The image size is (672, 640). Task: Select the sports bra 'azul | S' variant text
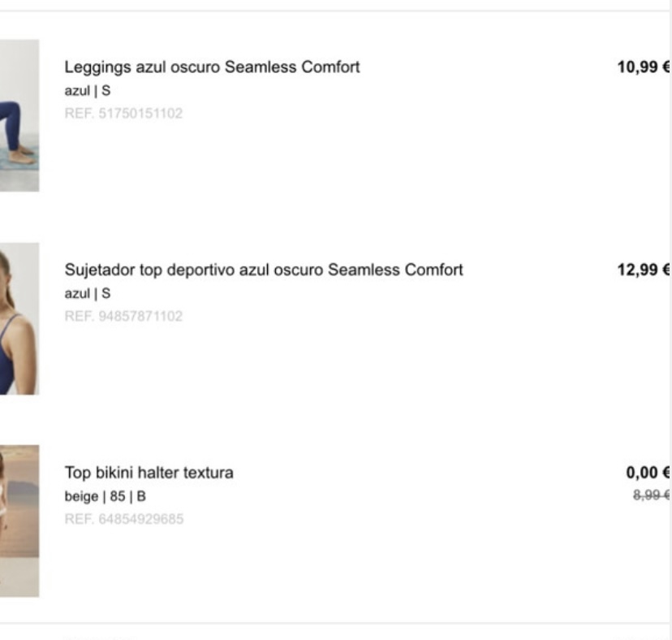[88, 294]
